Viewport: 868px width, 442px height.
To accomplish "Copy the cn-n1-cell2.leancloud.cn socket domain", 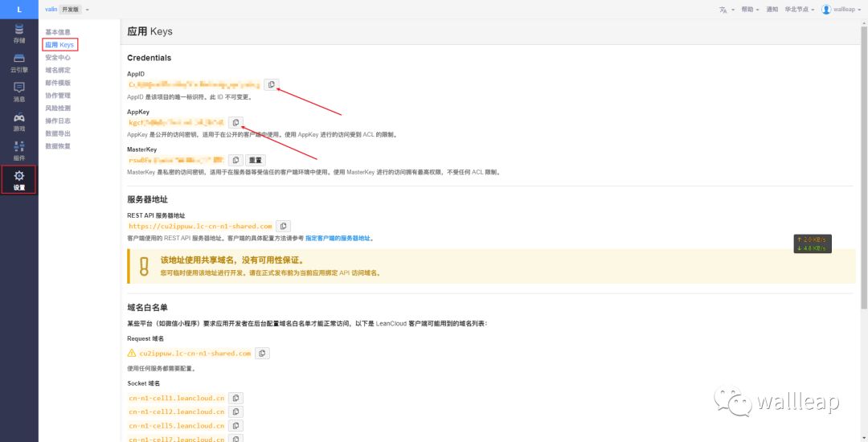I will coord(235,411).
